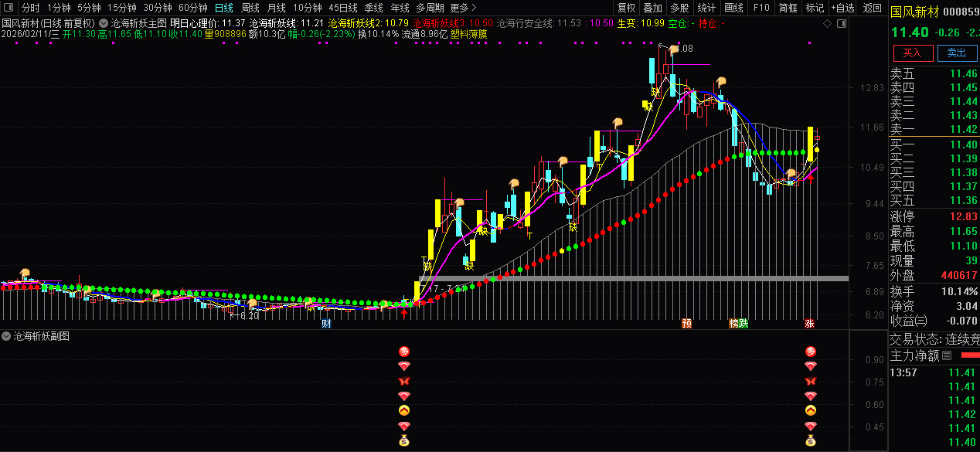Click the F10 company info button
Screen dimensions: 980x452
pos(761,8)
